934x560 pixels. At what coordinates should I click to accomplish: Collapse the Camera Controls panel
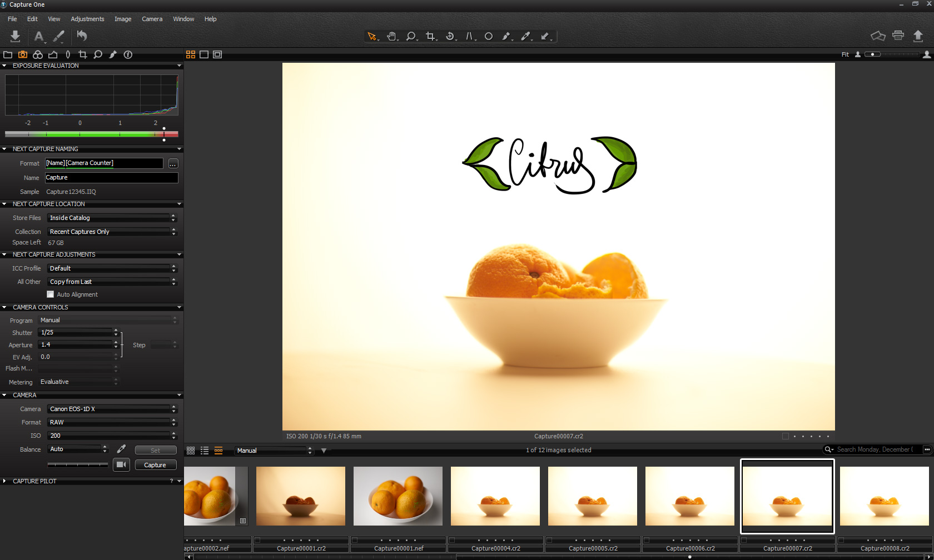point(4,307)
